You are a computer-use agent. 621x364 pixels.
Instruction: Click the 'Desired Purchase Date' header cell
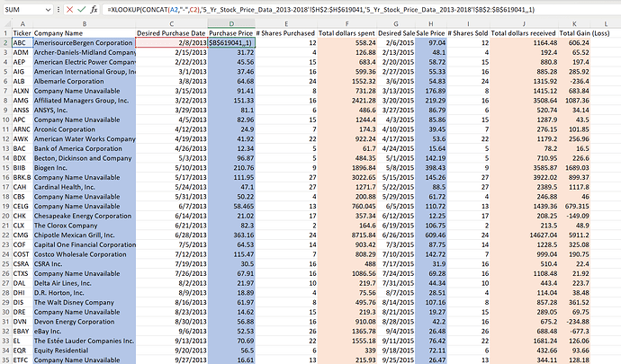172,33
